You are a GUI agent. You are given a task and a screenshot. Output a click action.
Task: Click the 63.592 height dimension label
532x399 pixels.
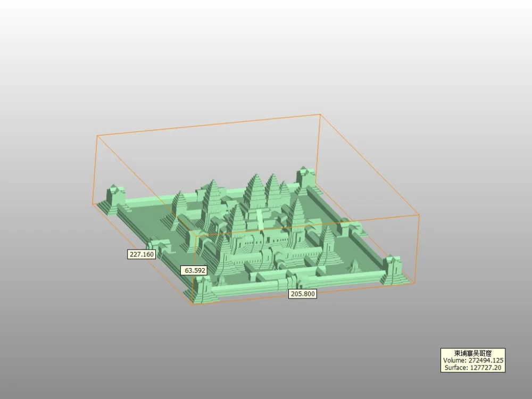[x=194, y=270]
